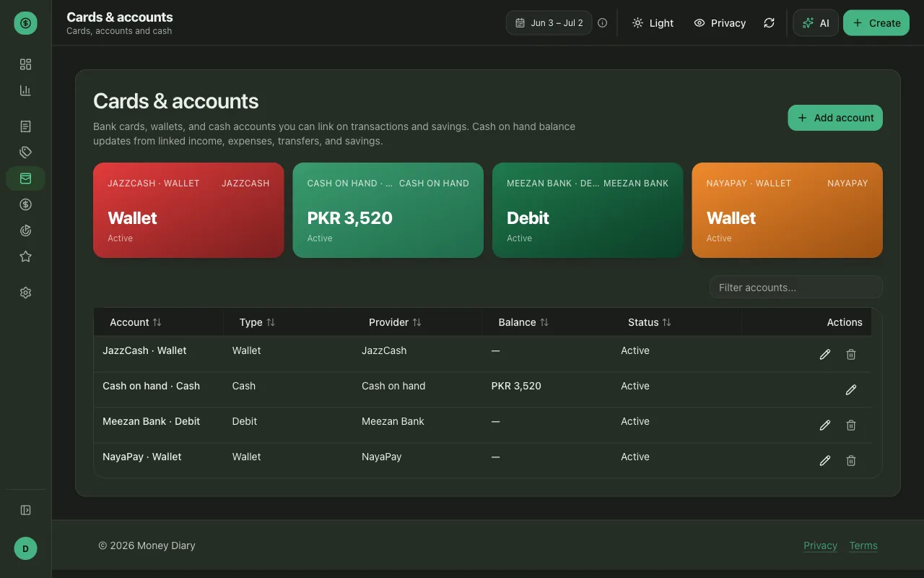Click the JazzCash provider cell
This screenshot has height=578, width=924.
coord(384,350)
